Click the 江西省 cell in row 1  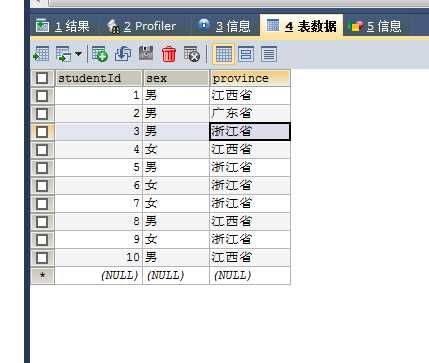coord(250,96)
